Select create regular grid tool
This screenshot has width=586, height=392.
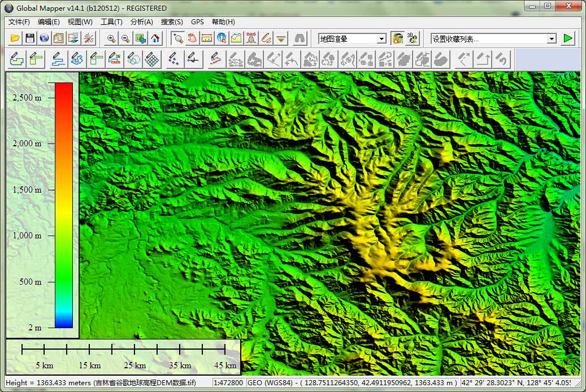(x=153, y=59)
